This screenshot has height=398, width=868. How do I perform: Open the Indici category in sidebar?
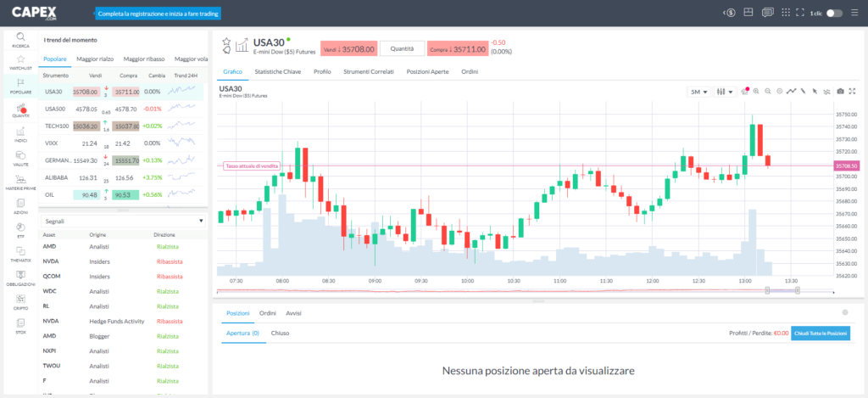point(20,135)
